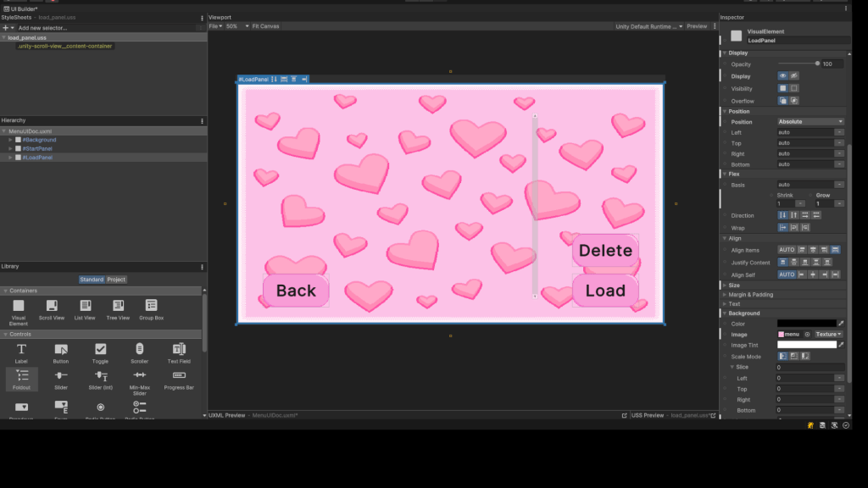The image size is (868, 488).
Task: Choose the Text Field control icon
Action: [179, 349]
